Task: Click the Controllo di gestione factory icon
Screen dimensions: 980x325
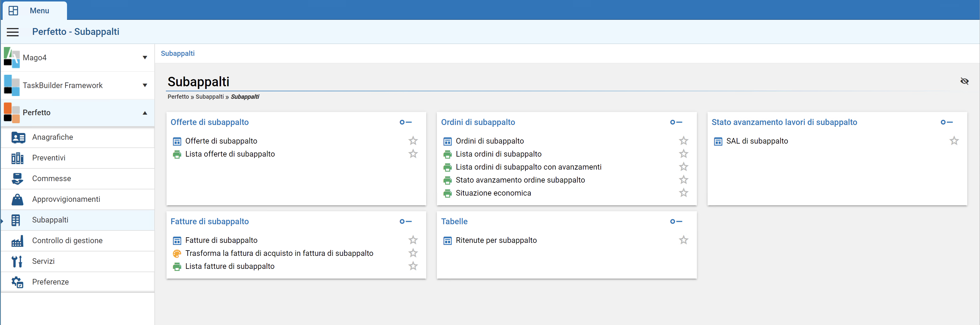Action: 17,241
